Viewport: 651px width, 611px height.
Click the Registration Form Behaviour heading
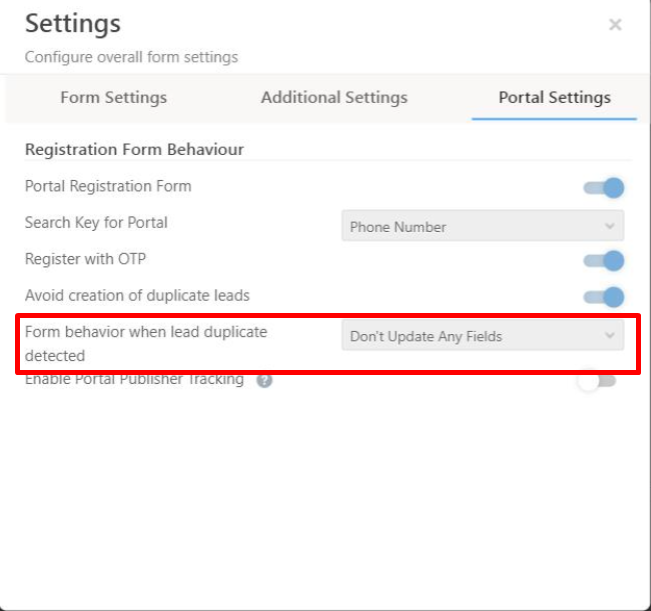click(x=134, y=150)
